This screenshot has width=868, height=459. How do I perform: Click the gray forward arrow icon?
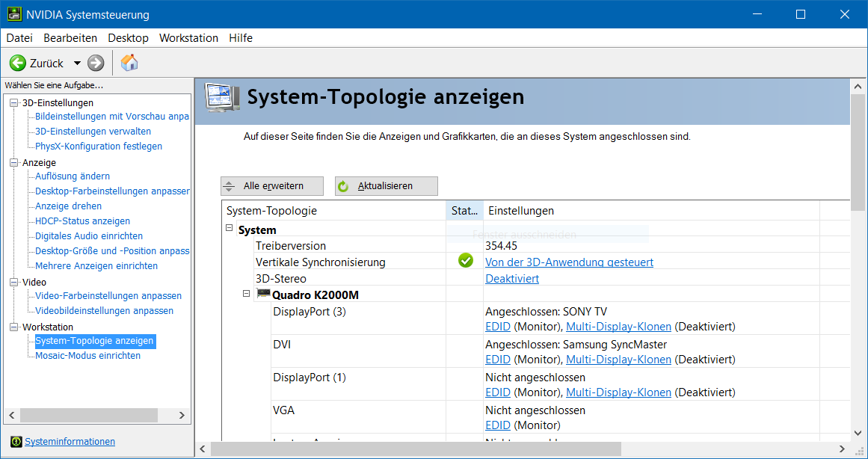coord(96,63)
